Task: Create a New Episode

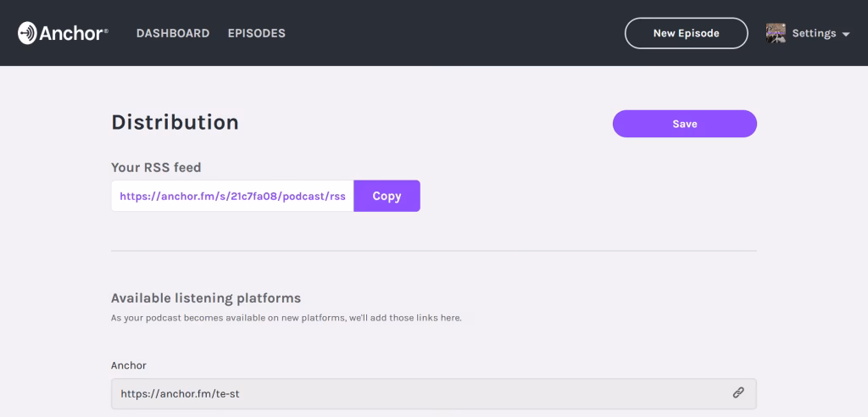Action: 686,33
